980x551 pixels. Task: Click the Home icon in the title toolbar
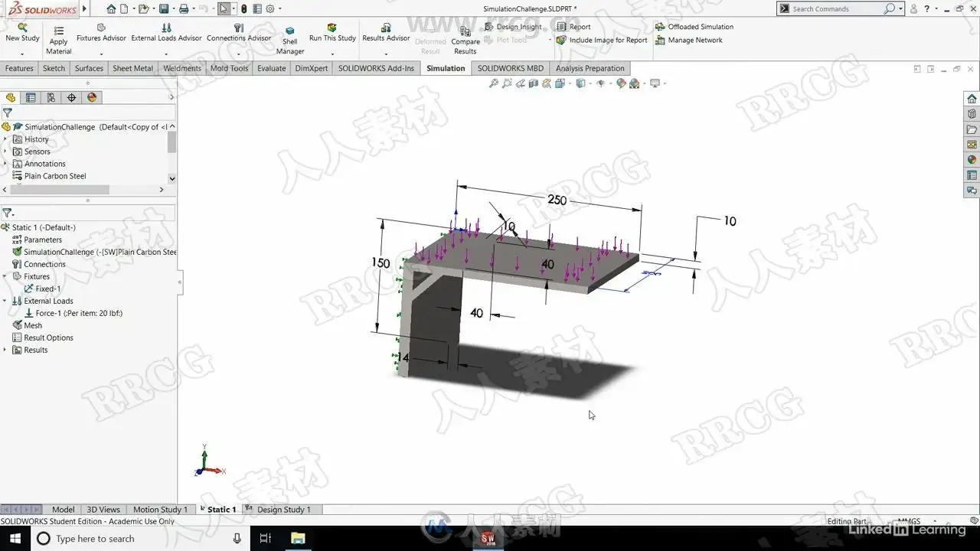click(112, 9)
